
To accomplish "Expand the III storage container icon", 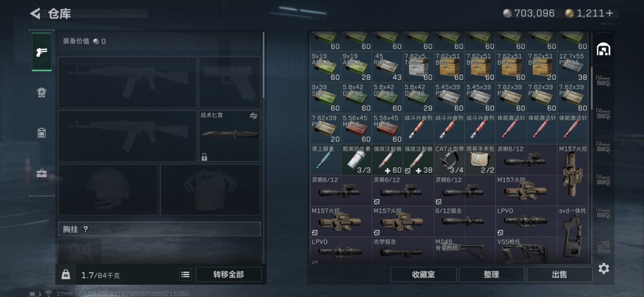I will pos(603,246).
